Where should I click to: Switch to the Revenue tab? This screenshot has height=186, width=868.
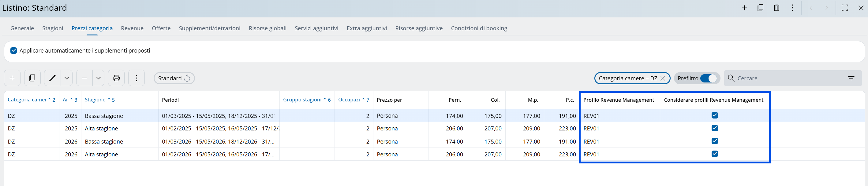coord(132,28)
